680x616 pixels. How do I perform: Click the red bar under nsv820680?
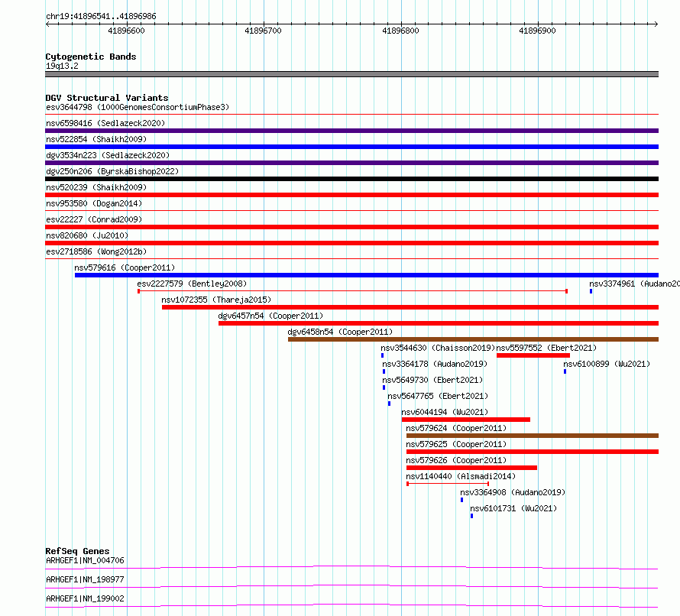(351, 243)
